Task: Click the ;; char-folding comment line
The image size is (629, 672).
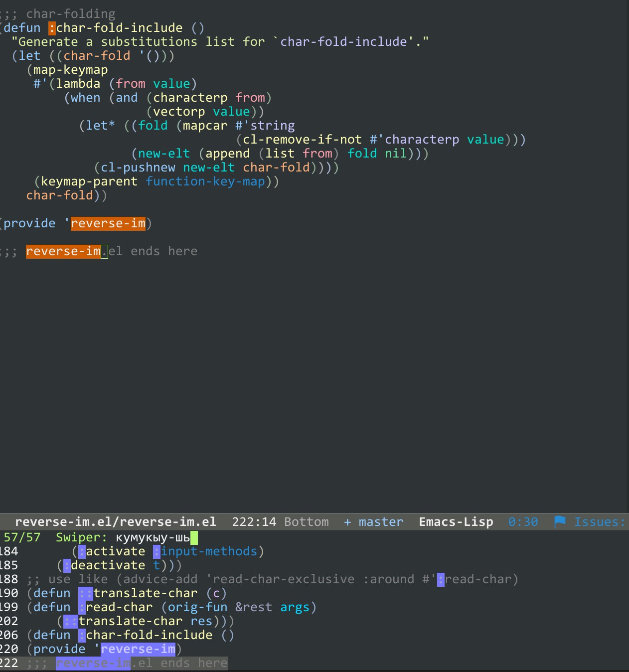Action: pyautogui.click(x=58, y=14)
